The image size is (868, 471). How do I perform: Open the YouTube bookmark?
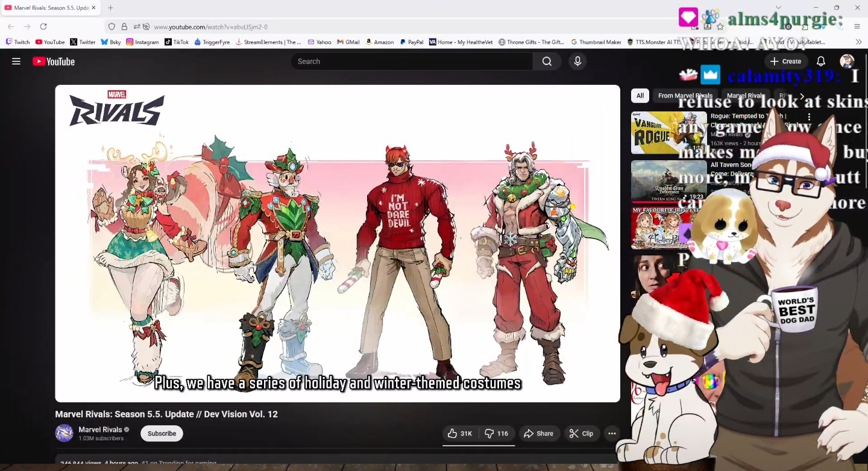coord(50,42)
